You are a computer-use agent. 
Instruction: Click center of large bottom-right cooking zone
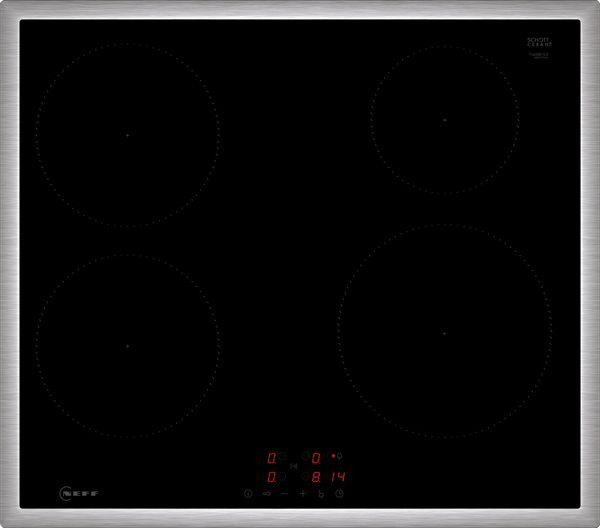tap(444, 332)
